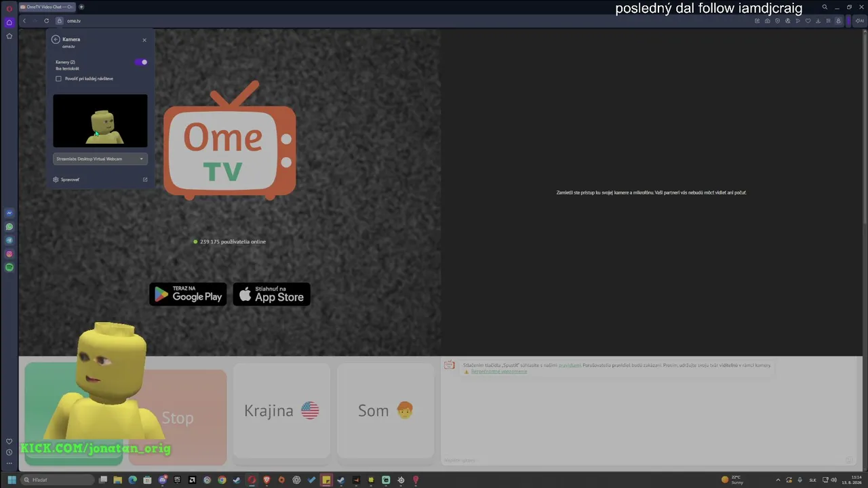Go back in the Kamera permission popup
Viewport: 868px width, 488px height.
tap(56, 39)
